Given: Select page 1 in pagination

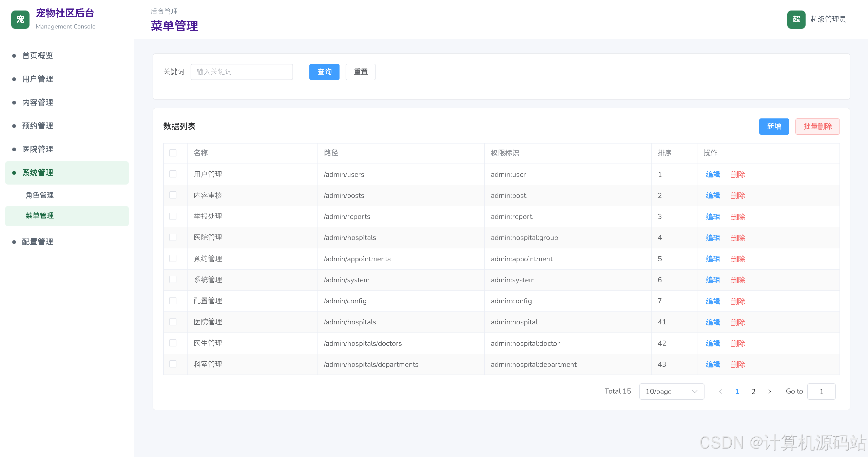Looking at the screenshot, I should 737,392.
